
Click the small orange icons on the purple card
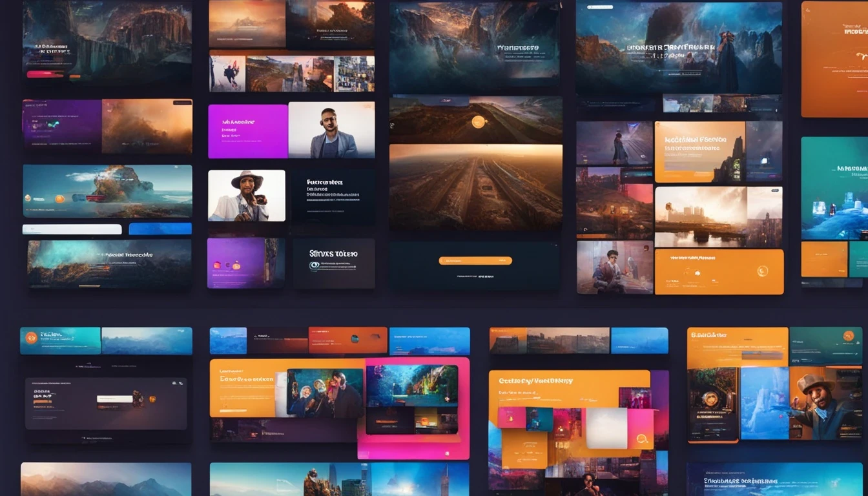click(227, 265)
